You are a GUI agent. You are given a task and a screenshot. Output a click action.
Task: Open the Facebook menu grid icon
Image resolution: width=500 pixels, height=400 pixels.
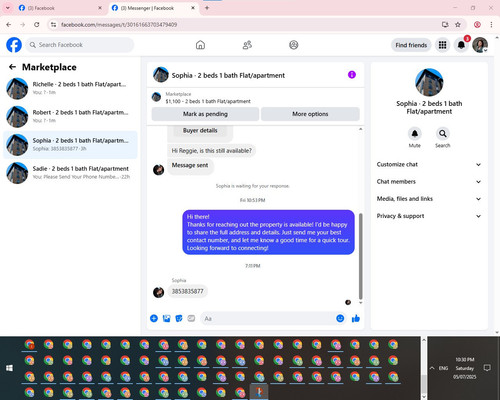coord(442,45)
